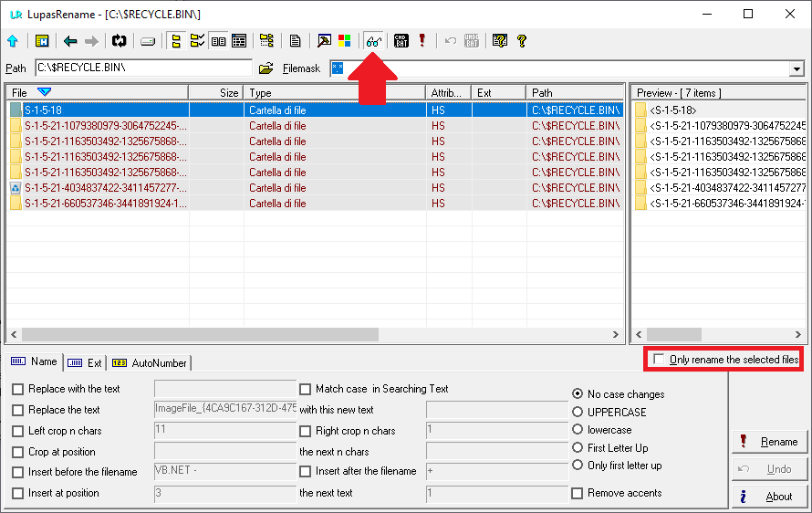Click the back arrow in toolbar
The height and width of the screenshot is (513, 812).
click(x=70, y=41)
